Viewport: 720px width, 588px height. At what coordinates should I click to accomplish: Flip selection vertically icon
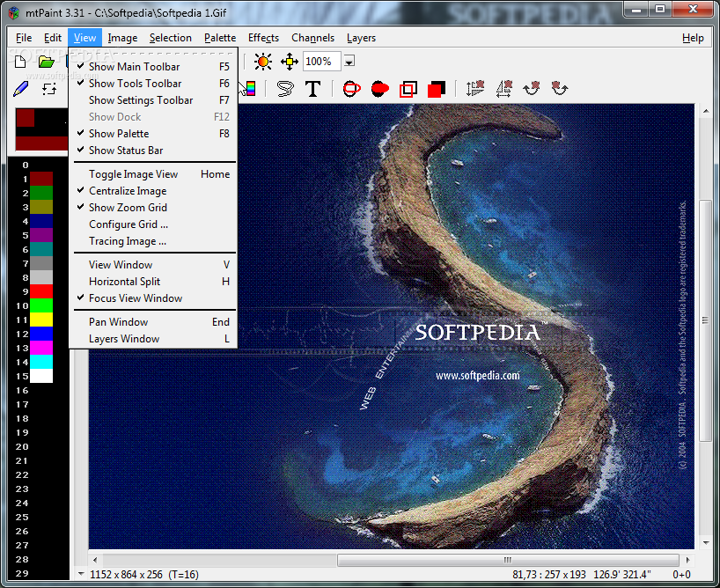475,88
